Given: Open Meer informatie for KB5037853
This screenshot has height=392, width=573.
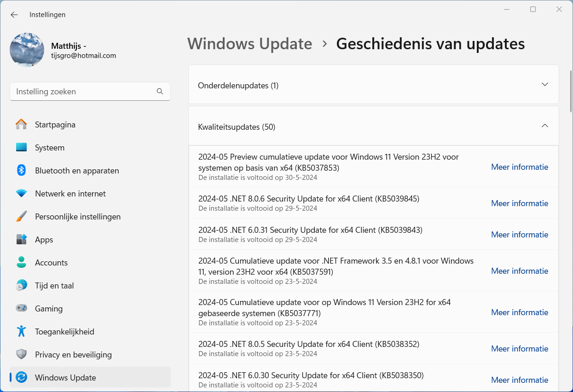Looking at the screenshot, I should tap(519, 167).
